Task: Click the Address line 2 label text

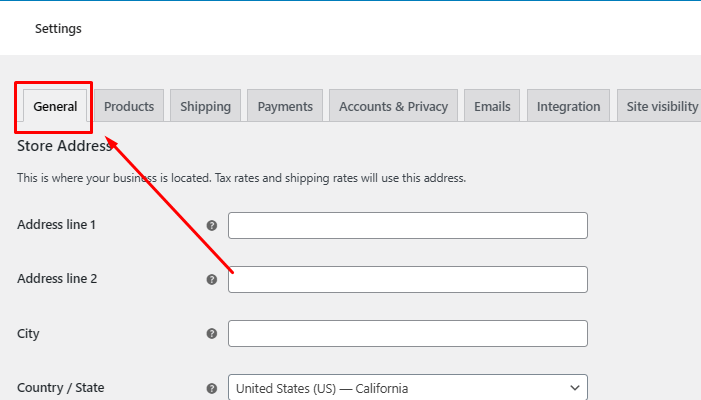Action: coord(57,279)
